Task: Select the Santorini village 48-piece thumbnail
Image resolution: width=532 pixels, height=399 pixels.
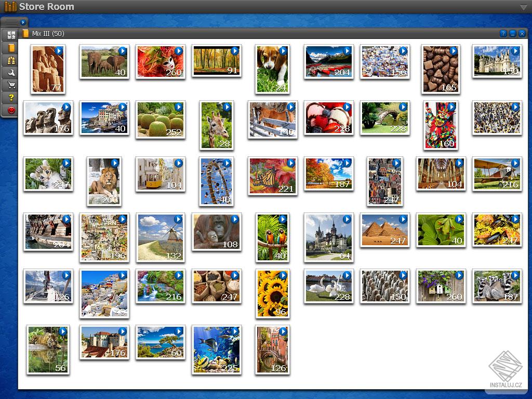Action: point(104,294)
